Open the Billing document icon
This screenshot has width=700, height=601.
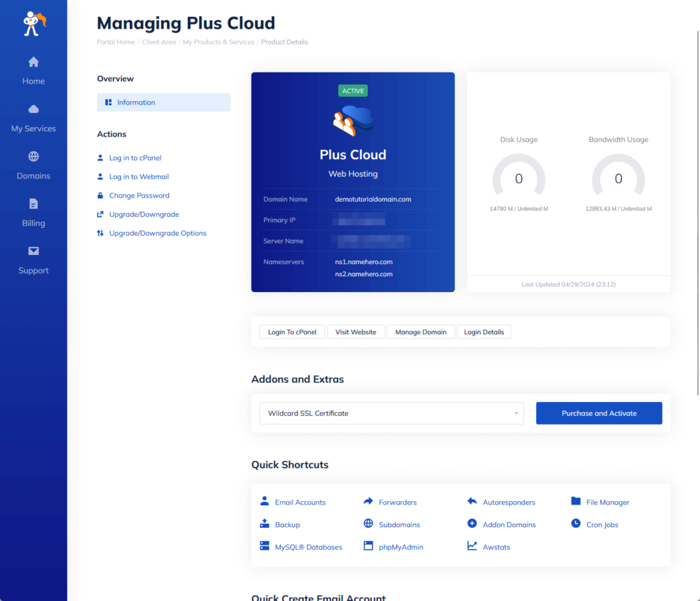[33, 204]
